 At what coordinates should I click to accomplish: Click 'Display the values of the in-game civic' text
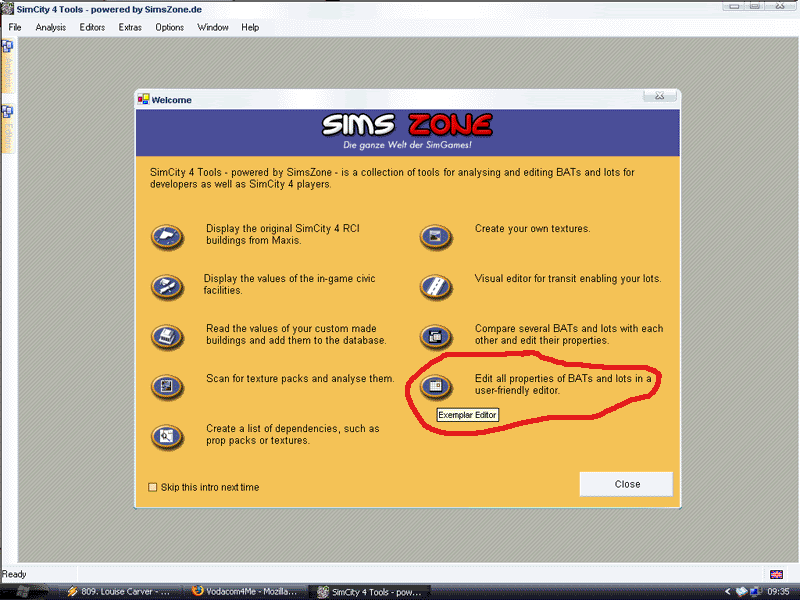point(289,284)
